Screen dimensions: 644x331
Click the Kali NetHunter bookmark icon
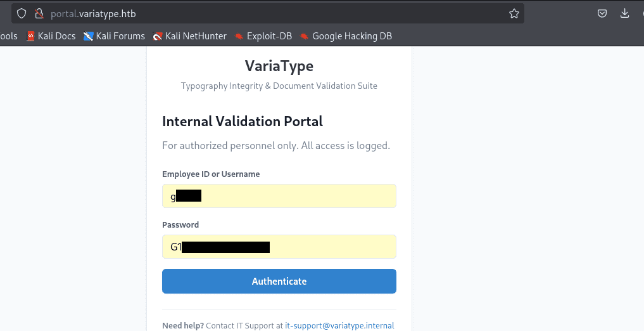tap(158, 36)
